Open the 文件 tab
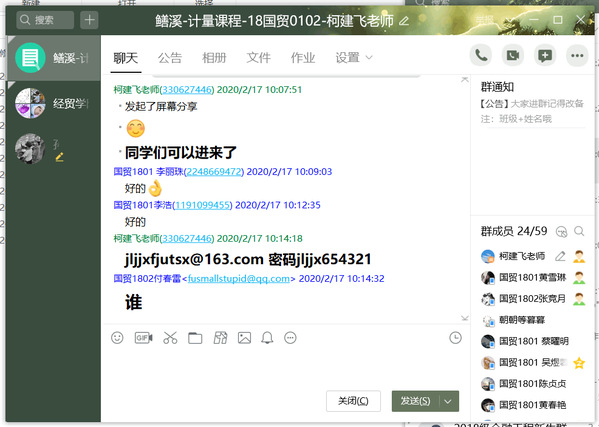599x427 pixels. click(259, 58)
